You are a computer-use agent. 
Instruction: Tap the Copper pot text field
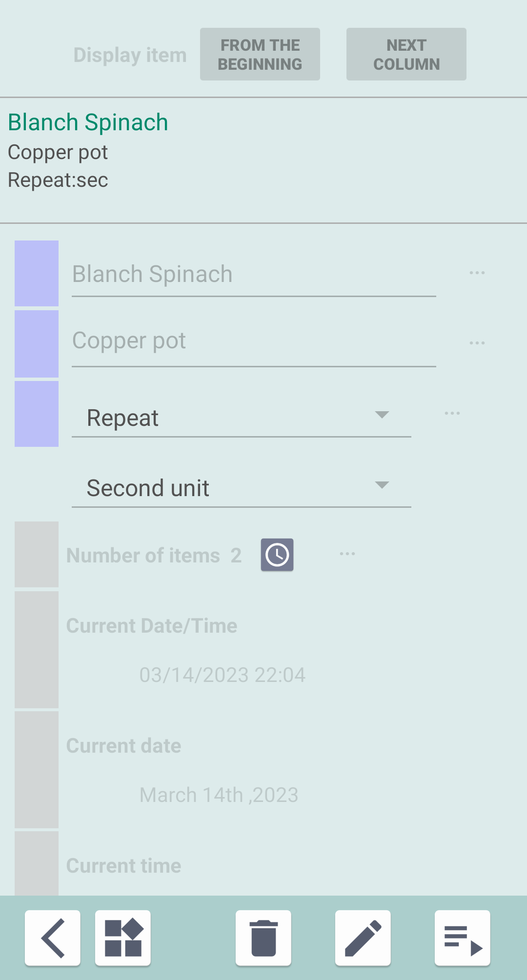pos(254,340)
